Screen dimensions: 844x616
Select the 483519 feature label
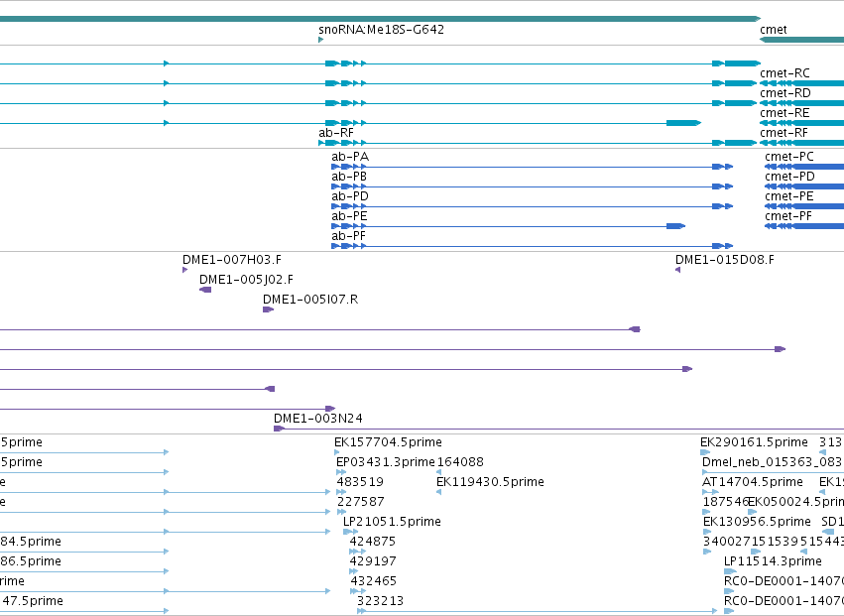pyautogui.click(x=360, y=482)
